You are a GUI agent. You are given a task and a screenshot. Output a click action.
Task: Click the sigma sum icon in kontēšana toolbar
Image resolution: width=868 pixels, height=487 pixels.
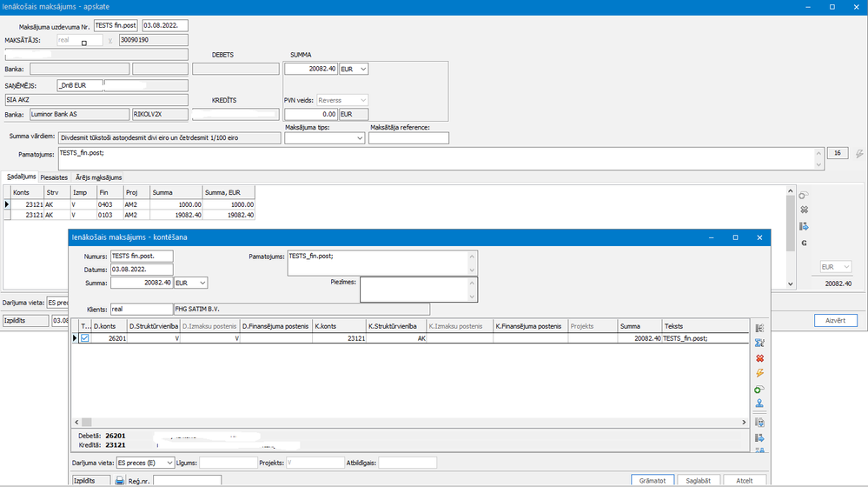point(759,343)
